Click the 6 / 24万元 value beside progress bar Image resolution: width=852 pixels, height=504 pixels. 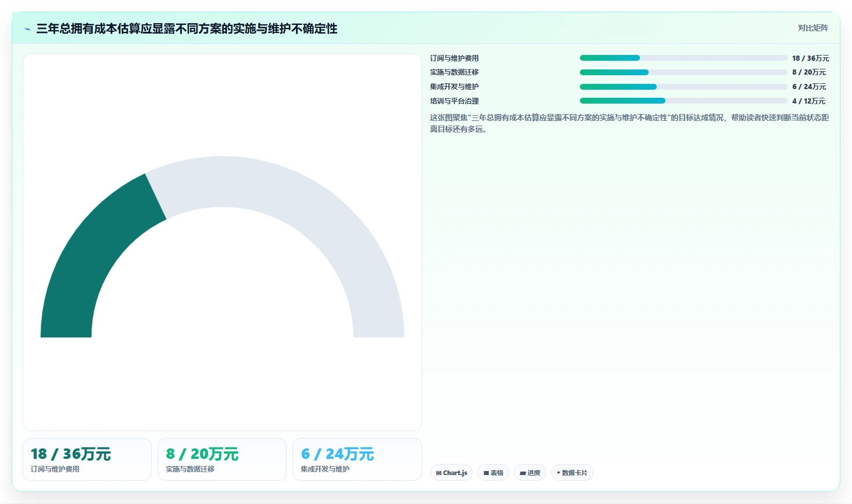[x=809, y=87]
